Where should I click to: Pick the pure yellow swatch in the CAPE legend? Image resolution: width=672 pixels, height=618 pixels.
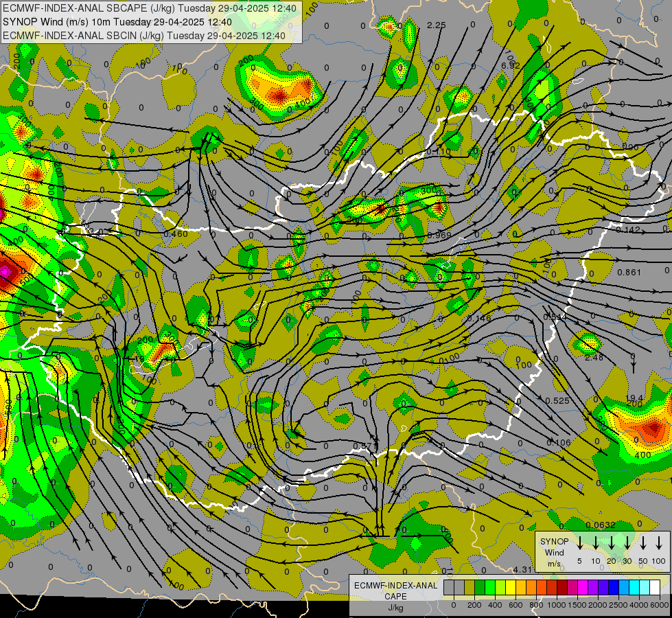[511, 587]
